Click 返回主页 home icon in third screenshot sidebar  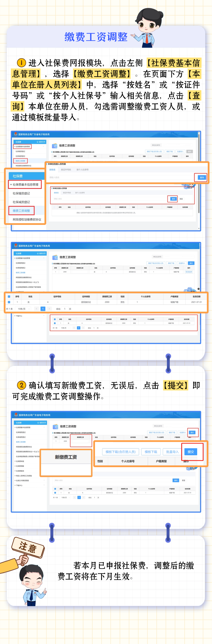point(38,422)
